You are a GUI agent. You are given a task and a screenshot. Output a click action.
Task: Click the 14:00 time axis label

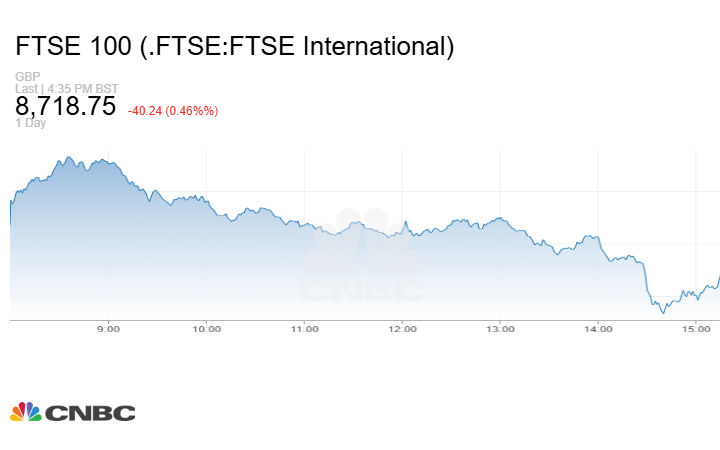pyautogui.click(x=598, y=329)
